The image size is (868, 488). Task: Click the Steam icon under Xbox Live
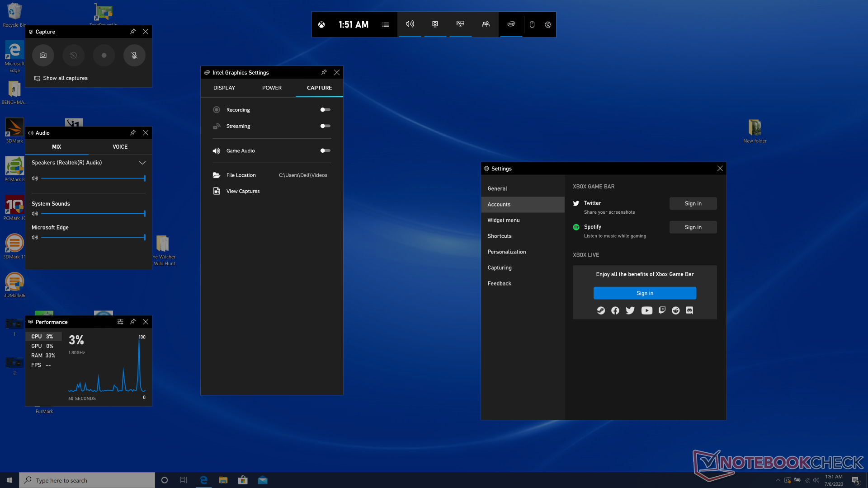(x=601, y=310)
